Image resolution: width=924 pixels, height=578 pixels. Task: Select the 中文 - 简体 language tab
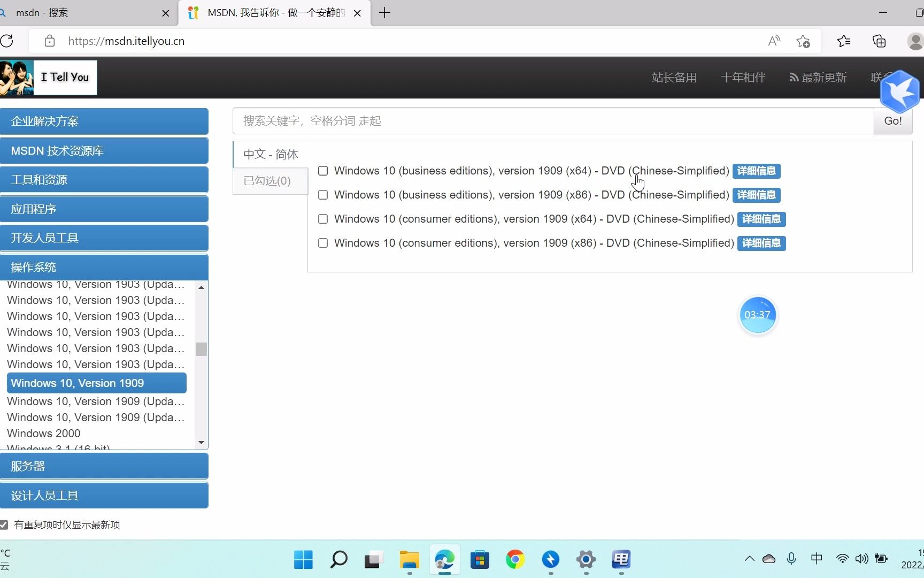pos(271,154)
